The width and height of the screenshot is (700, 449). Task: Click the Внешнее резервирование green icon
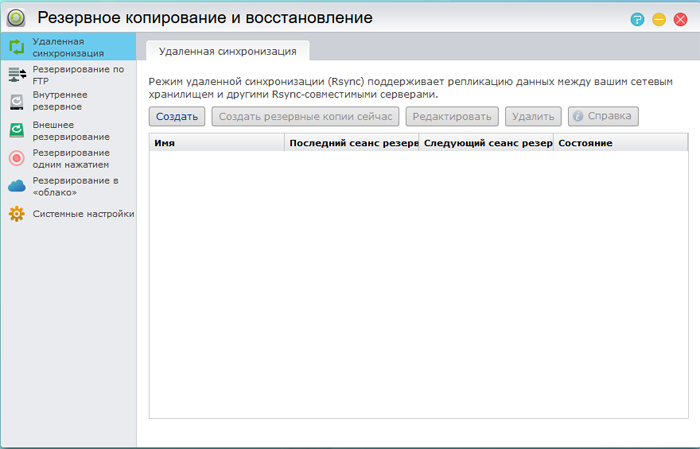pos(17,130)
